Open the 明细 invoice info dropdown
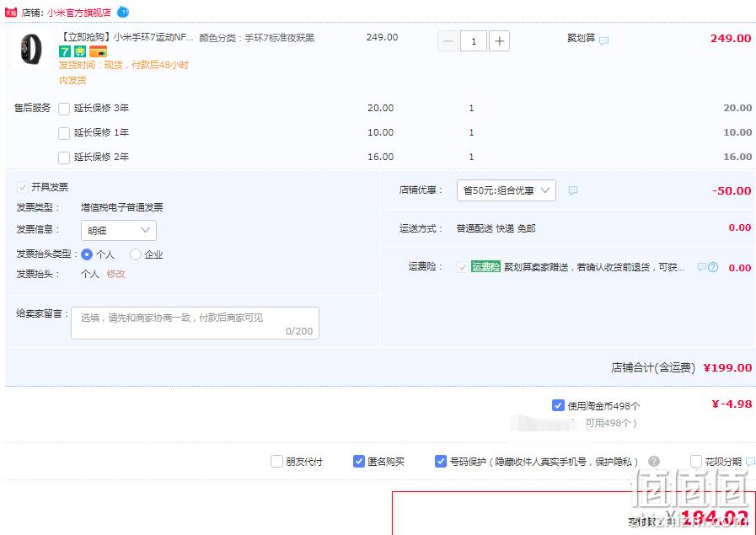756x535 pixels. (x=119, y=230)
